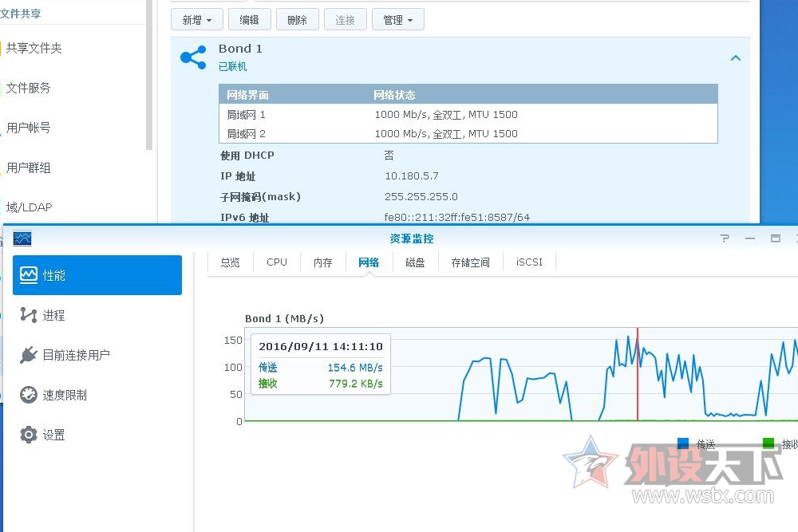This screenshot has width=798, height=532.
Task: Switch to the 网络 tab
Action: coord(369,262)
